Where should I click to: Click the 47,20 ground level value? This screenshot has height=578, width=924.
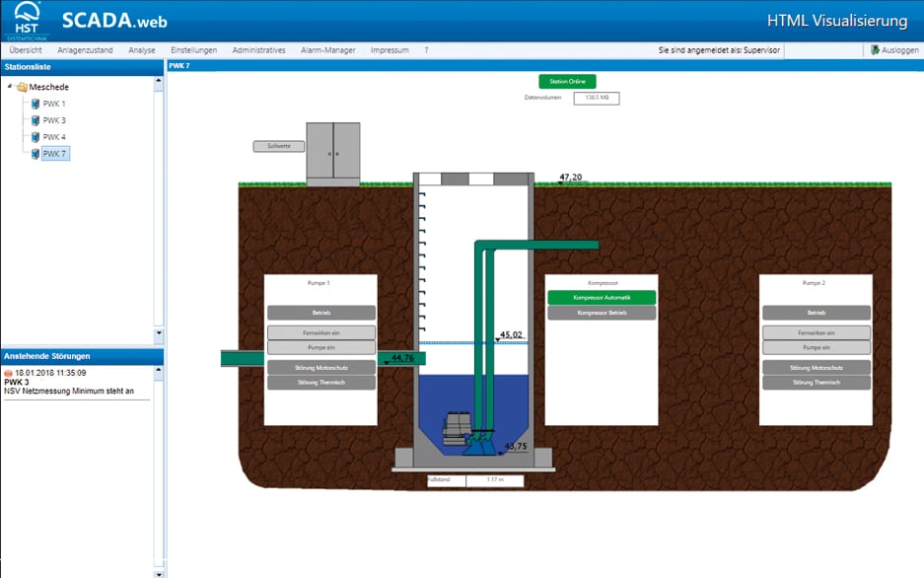click(x=570, y=177)
